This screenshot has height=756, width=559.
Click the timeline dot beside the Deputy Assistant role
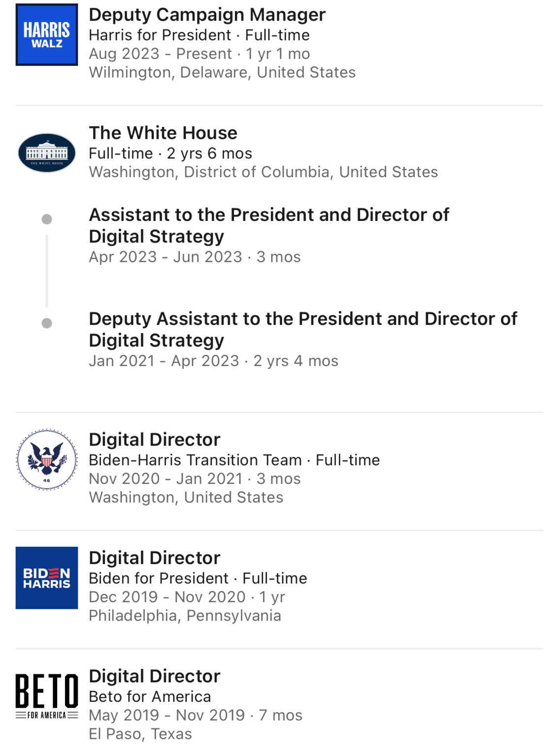(x=46, y=322)
